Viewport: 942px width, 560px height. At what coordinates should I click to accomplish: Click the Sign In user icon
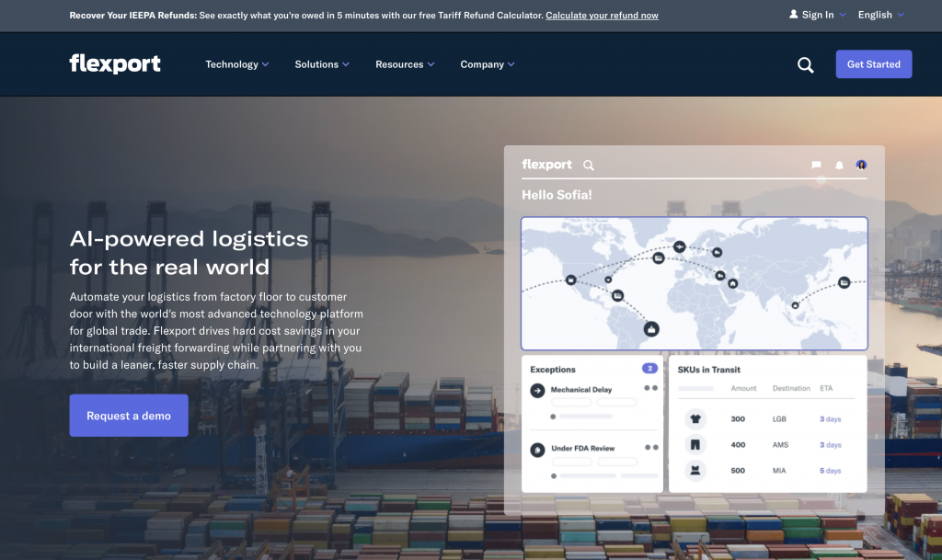[x=794, y=14]
